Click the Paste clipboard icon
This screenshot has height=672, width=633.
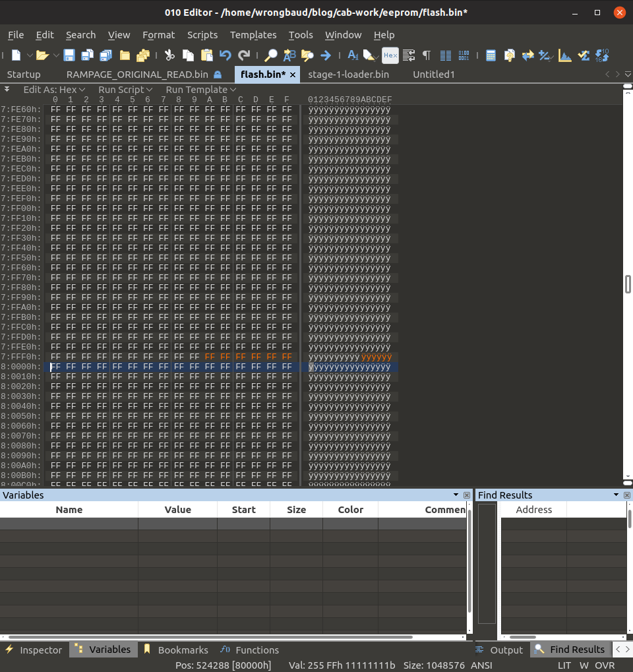click(x=206, y=55)
